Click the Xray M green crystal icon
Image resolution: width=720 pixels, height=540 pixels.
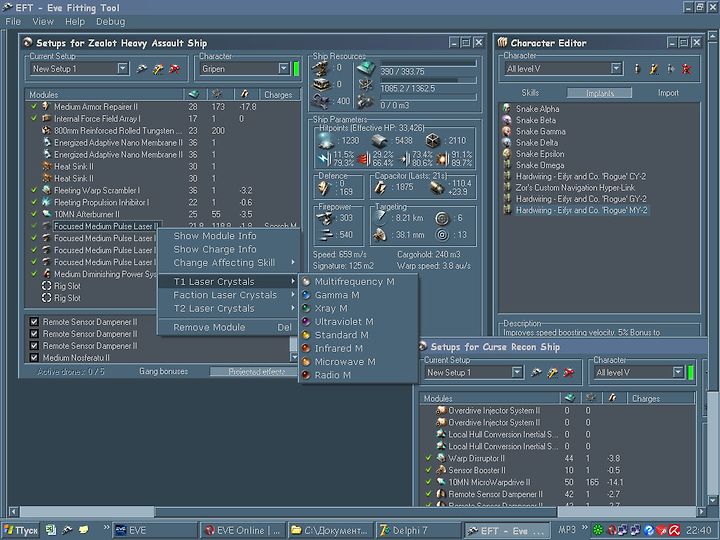306,308
